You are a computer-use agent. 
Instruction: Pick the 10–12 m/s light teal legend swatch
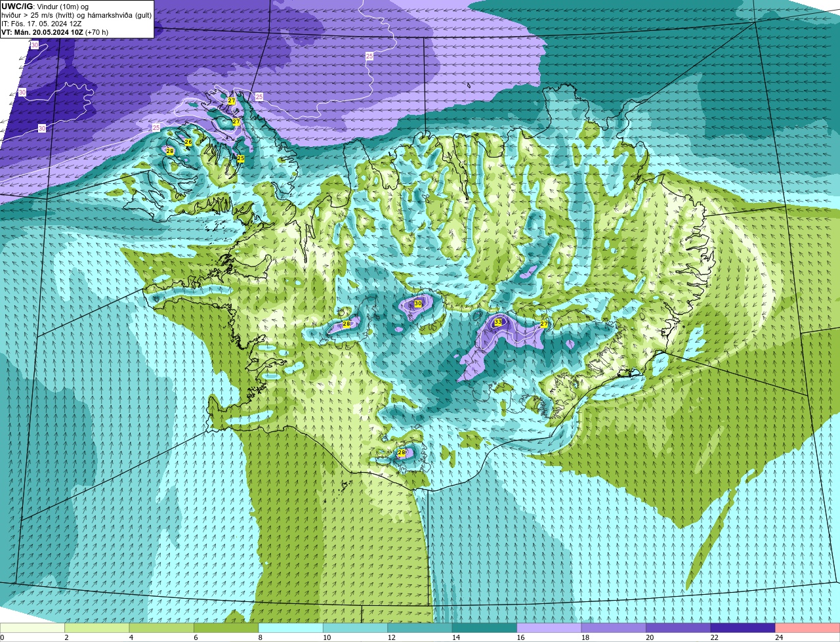coord(356,628)
